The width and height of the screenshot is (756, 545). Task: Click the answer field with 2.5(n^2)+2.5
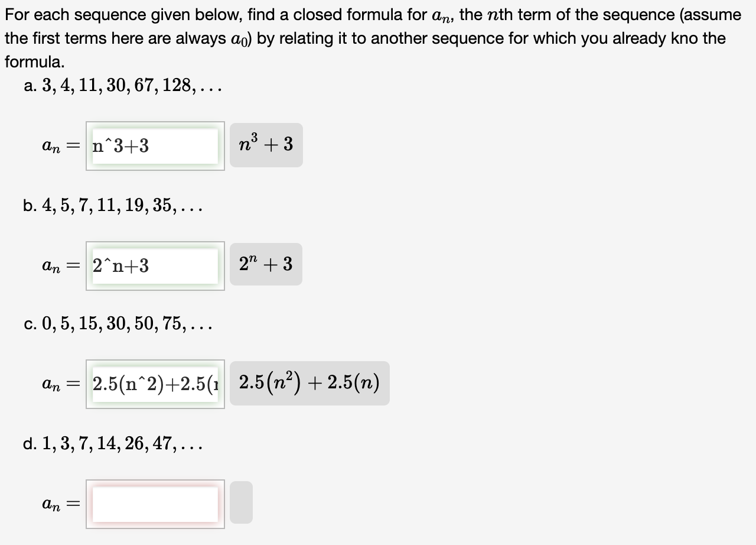coord(155,384)
